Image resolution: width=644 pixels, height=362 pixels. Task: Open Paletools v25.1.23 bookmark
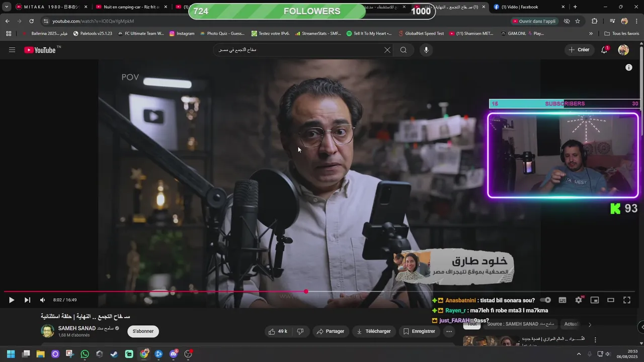(x=93, y=34)
